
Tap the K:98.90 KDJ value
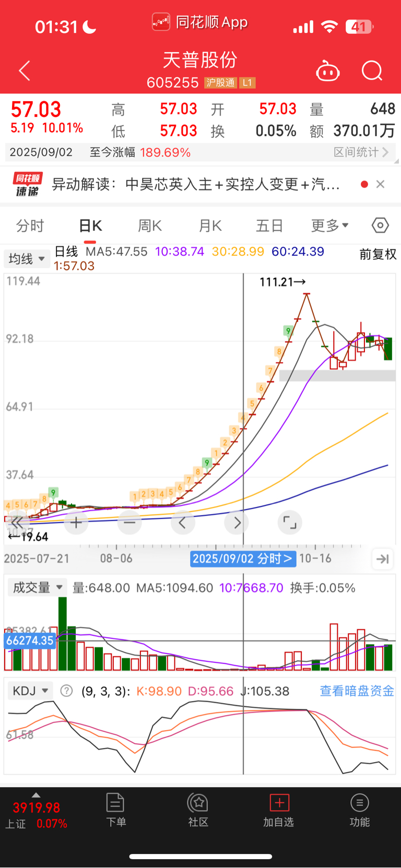tap(159, 691)
